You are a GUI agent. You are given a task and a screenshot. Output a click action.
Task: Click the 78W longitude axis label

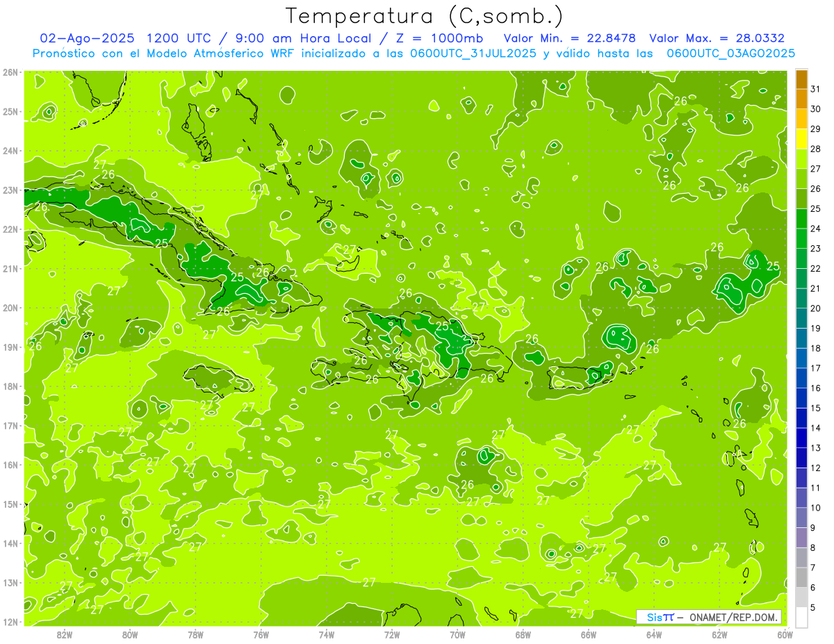point(195,634)
